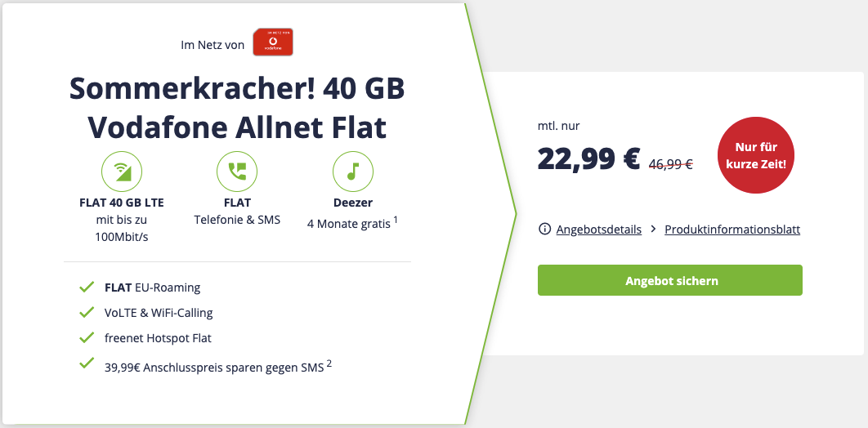The image size is (868, 428).
Task: Click the checkmark next to FLAT EU-Roaming
Action: [x=87, y=288]
